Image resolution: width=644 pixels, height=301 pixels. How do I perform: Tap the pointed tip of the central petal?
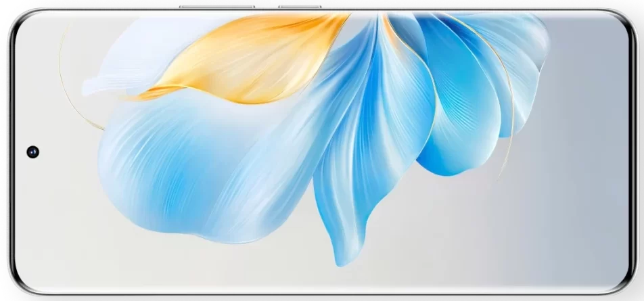[x=336, y=260]
